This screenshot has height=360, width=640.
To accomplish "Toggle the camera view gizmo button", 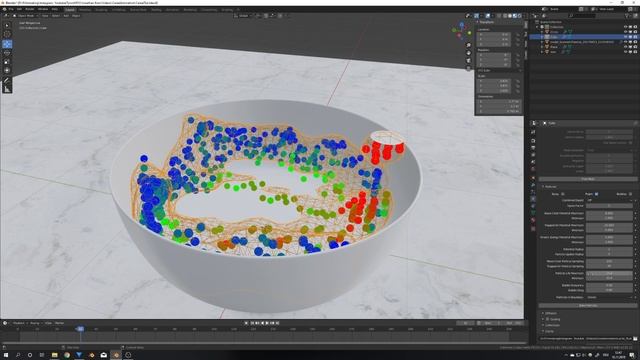I will tap(469, 60).
